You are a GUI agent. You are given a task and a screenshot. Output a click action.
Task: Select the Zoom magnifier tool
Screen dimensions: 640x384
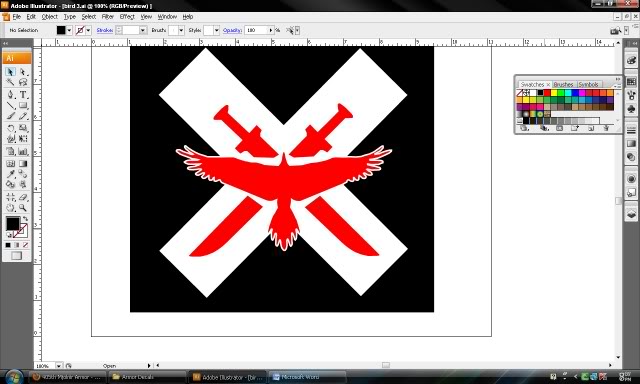(x=23, y=208)
